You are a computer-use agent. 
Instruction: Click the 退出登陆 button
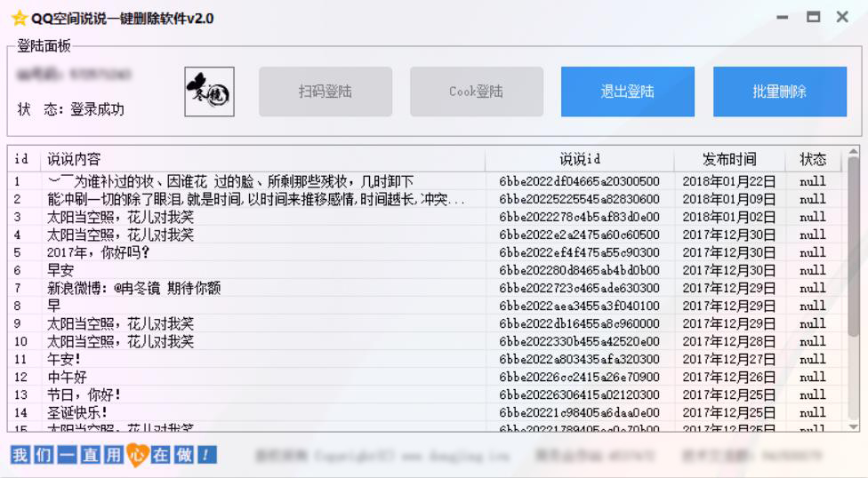pos(628,92)
